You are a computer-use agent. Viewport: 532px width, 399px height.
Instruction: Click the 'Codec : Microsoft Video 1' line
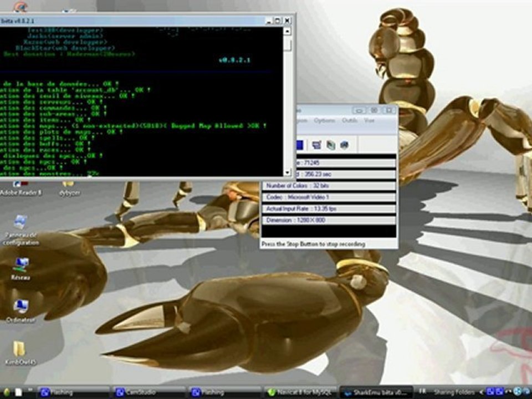(329, 197)
